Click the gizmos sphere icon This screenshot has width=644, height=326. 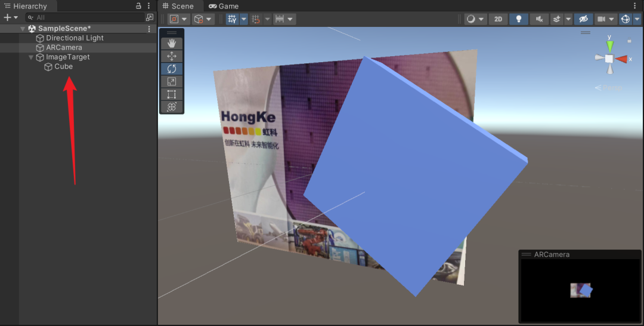[x=626, y=19]
